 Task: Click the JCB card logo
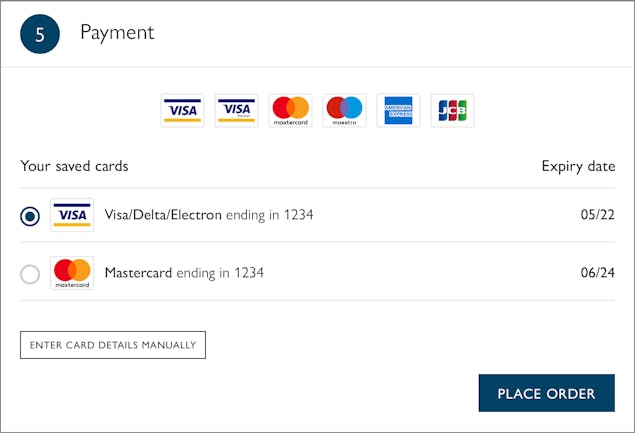pos(452,111)
